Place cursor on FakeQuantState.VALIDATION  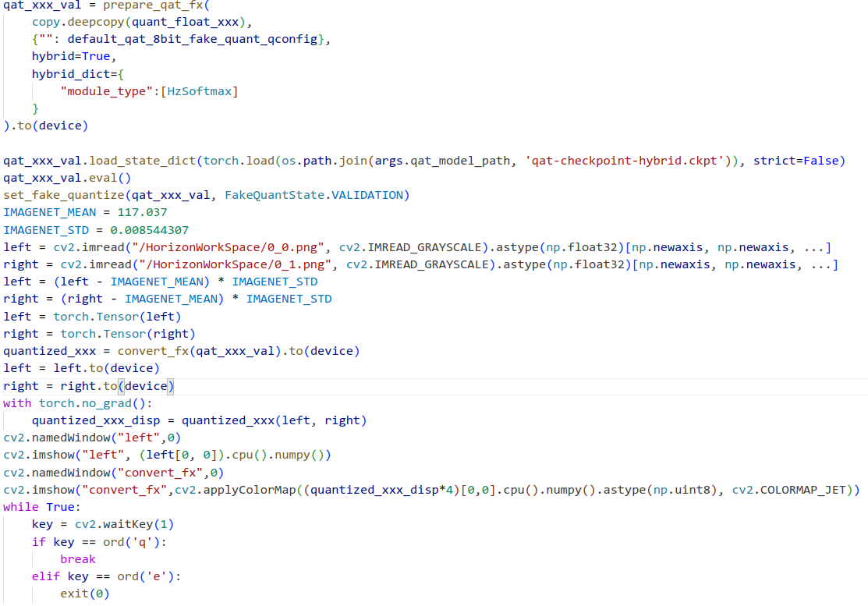(x=317, y=195)
